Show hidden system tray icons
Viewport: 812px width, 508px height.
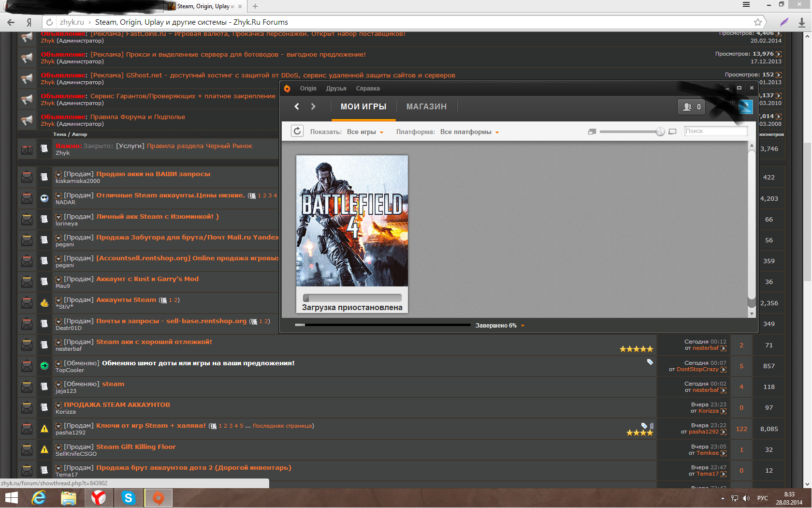(x=723, y=498)
